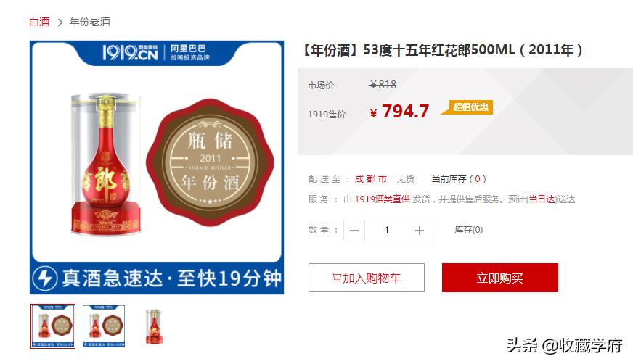The image size is (633, 364).
Task: Open the 1919酒类直供 seller link
Action: pos(382,199)
